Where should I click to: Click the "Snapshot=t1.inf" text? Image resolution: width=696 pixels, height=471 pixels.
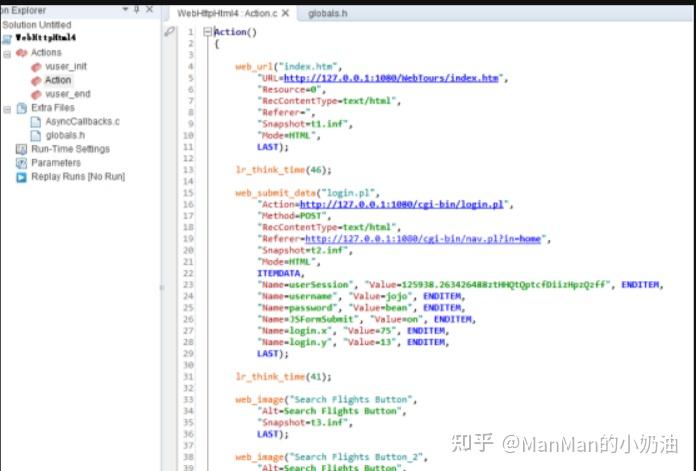point(302,124)
